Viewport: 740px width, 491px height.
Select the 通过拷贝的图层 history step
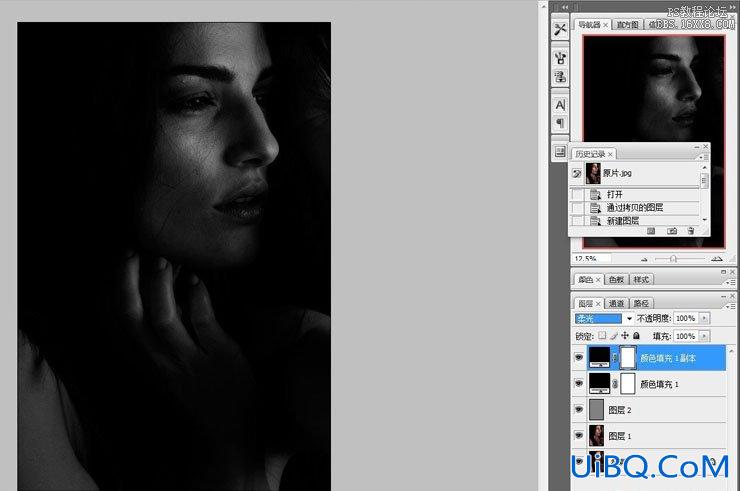click(635, 207)
